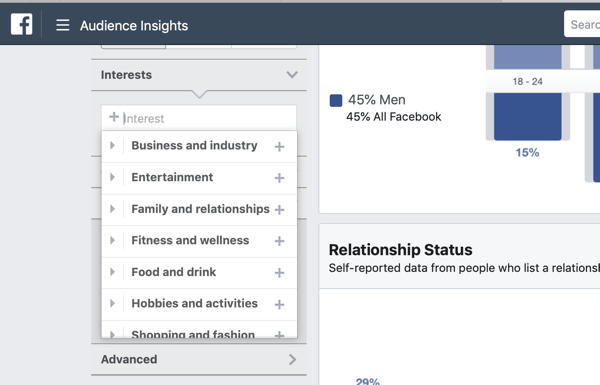This screenshot has width=600, height=385.
Task: Add Entertainment with plus icon
Action: tap(279, 178)
